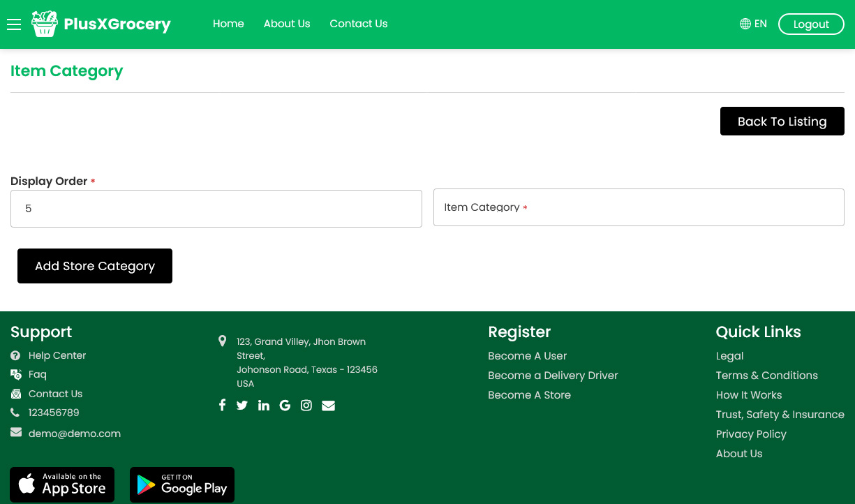Open Trust, Safety & Insurance link

[x=780, y=415]
